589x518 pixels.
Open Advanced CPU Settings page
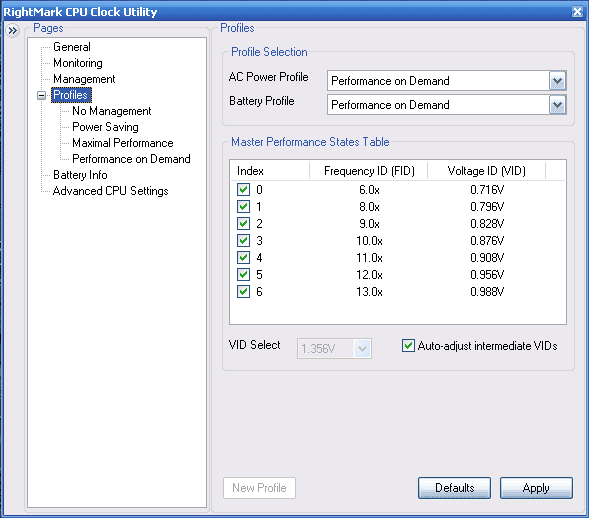tap(110, 191)
